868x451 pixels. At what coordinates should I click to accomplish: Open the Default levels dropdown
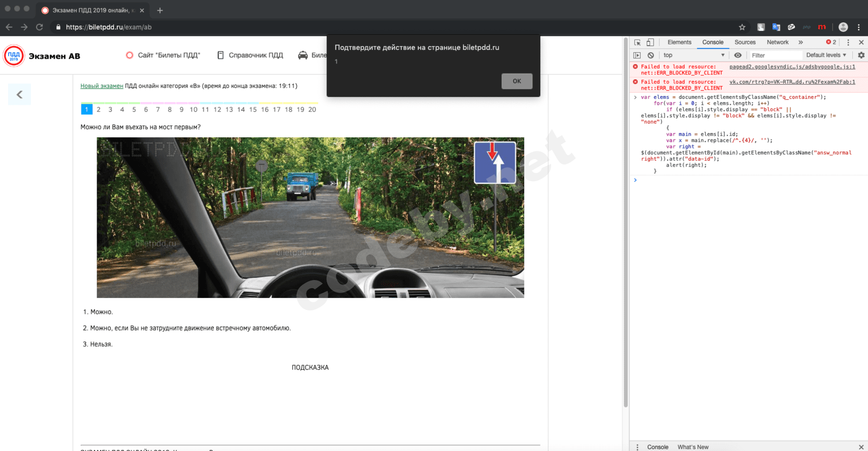pos(826,55)
